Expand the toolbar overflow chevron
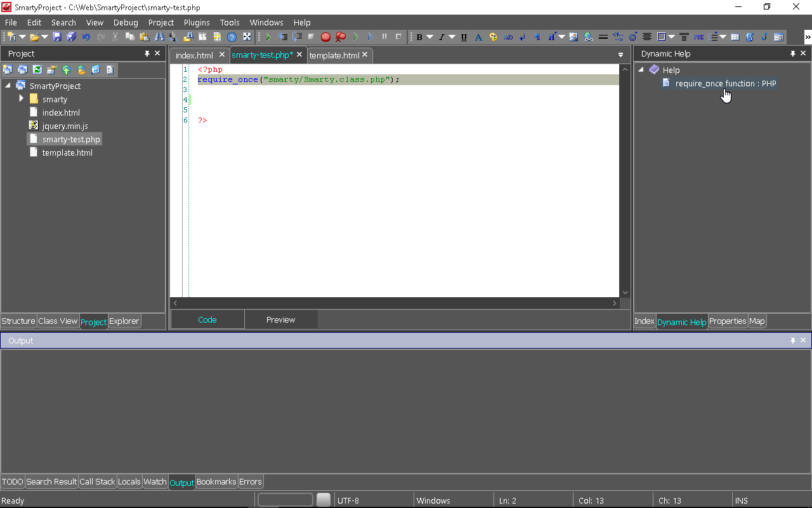Image resolution: width=812 pixels, height=508 pixels. point(808,37)
